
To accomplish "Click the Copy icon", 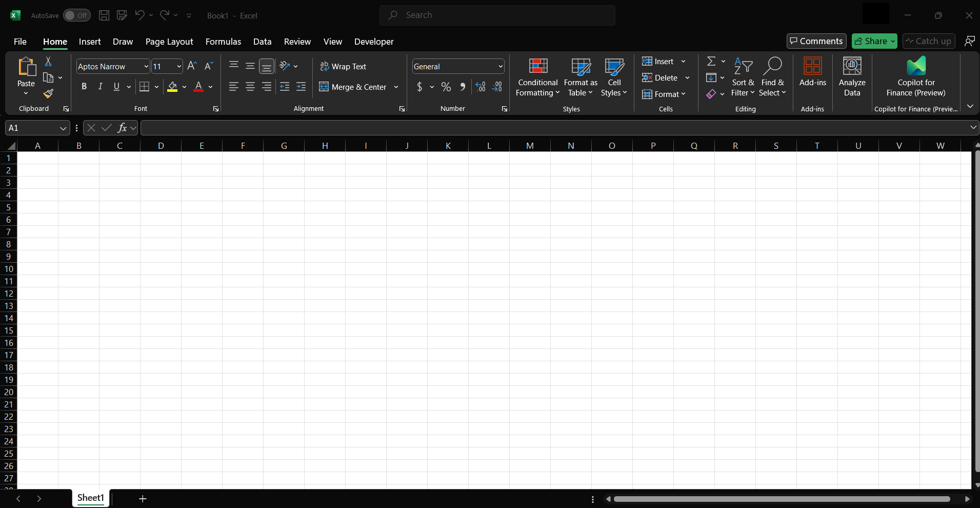I will coord(48,77).
